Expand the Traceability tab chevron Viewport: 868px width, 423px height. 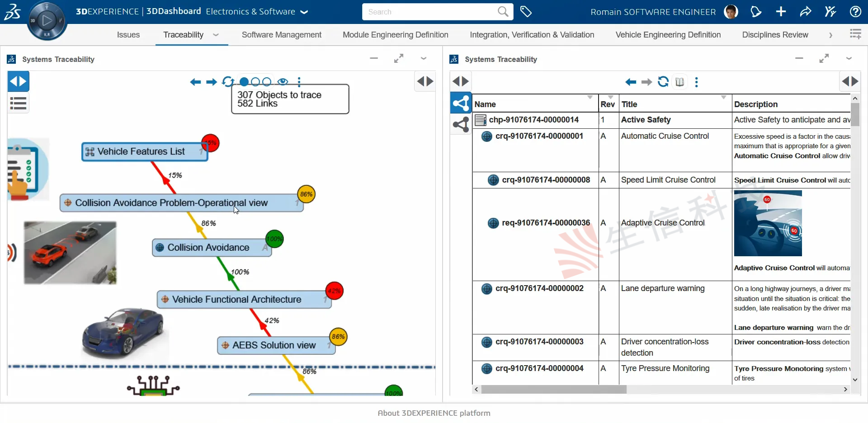tap(216, 35)
